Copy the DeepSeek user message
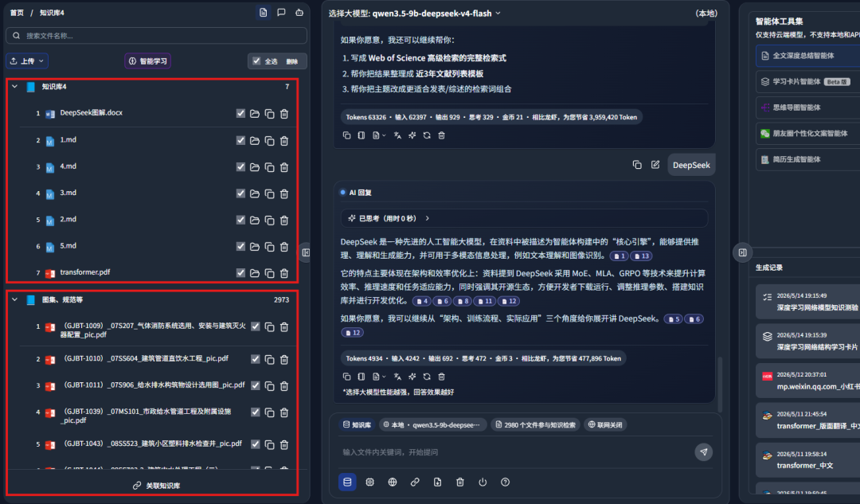Screen dimensions: 860x504 [637, 165]
